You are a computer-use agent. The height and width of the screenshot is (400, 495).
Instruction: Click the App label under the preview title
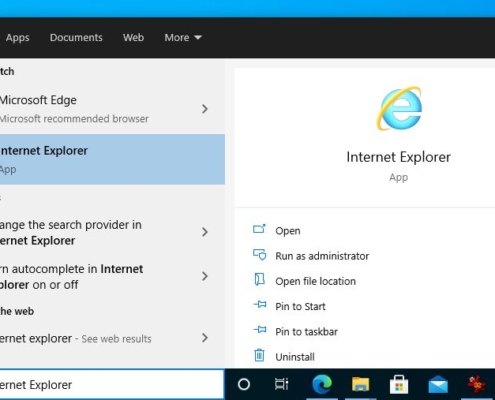click(398, 177)
